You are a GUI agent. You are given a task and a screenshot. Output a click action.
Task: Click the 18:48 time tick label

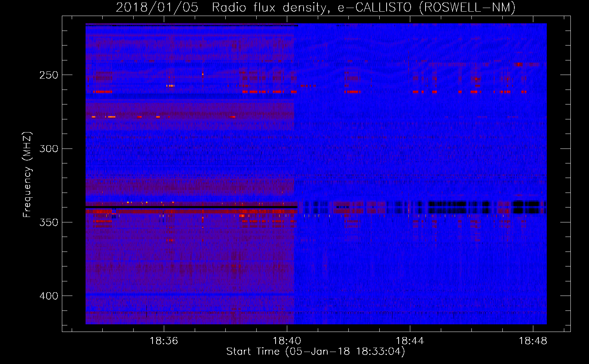click(533, 341)
